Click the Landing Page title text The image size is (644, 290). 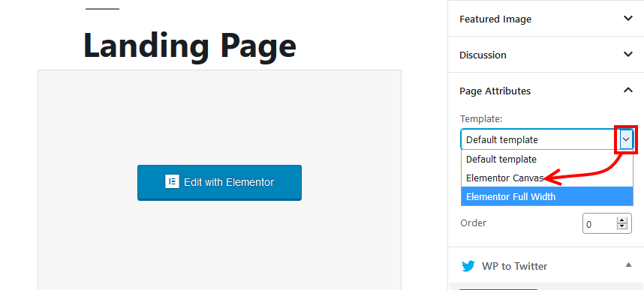click(x=190, y=45)
